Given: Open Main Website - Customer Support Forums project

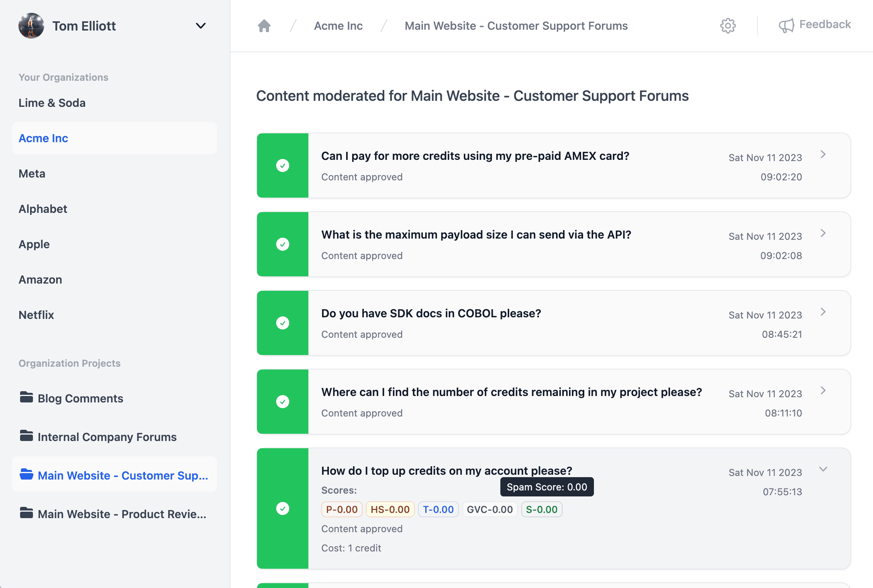Looking at the screenshot, I should click(122, 475).
